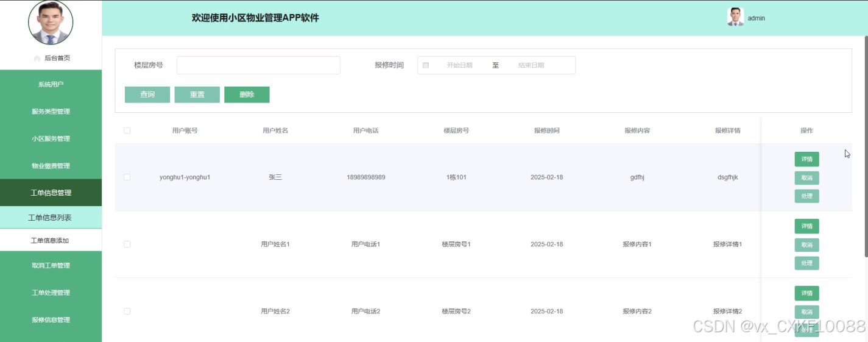Click the 报修时间 column header

(546, 130)
